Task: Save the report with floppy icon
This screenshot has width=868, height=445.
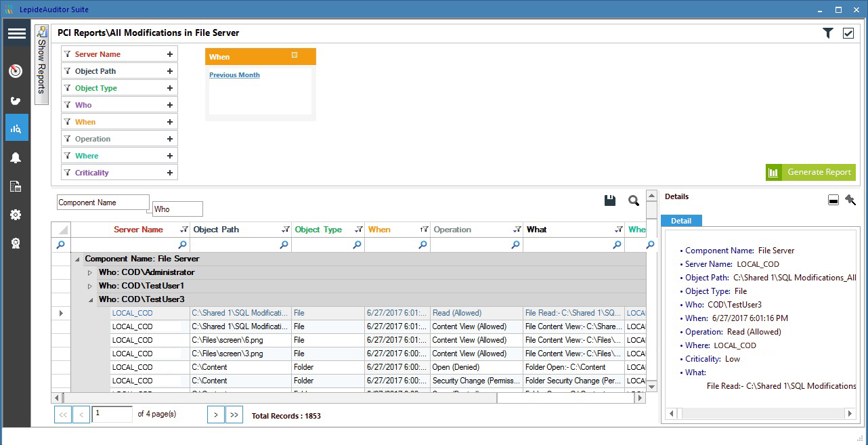Action: click(x=610, y=200)
